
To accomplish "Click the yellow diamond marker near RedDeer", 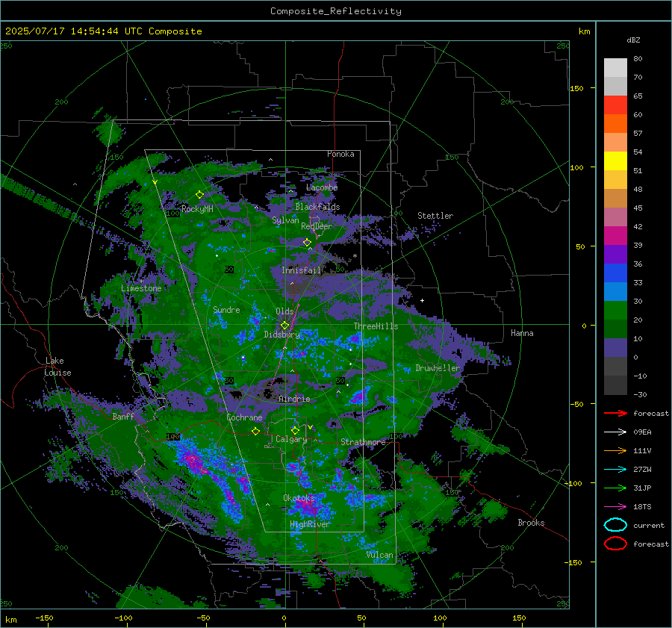I will (307, 243).
